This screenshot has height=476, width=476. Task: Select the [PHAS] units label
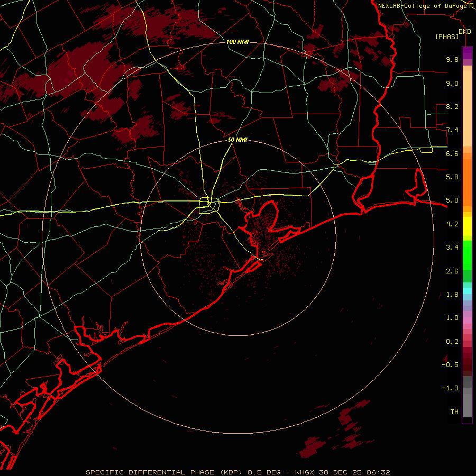click(x=447, y=37)
